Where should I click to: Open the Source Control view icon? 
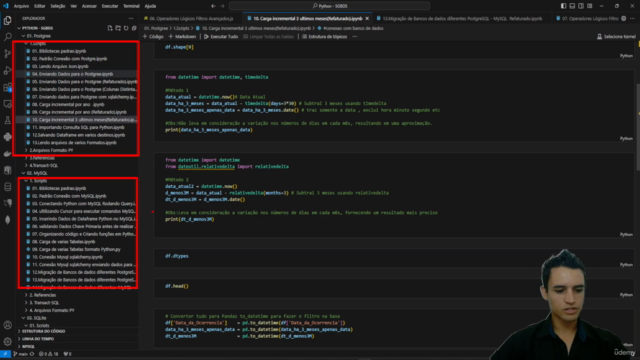pos(7,54)
